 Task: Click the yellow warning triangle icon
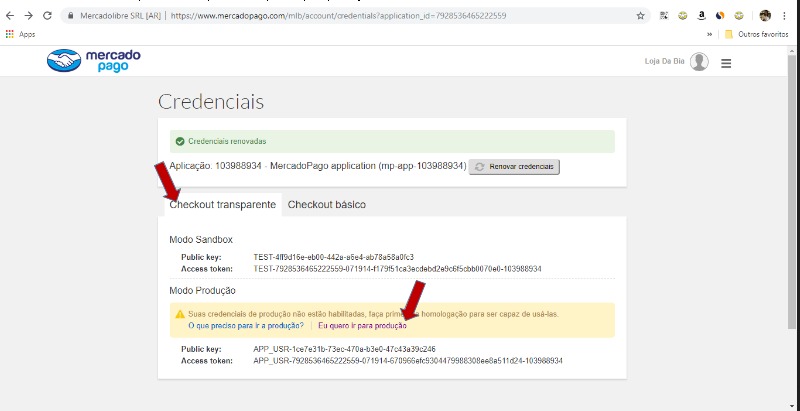pos(180,314)
